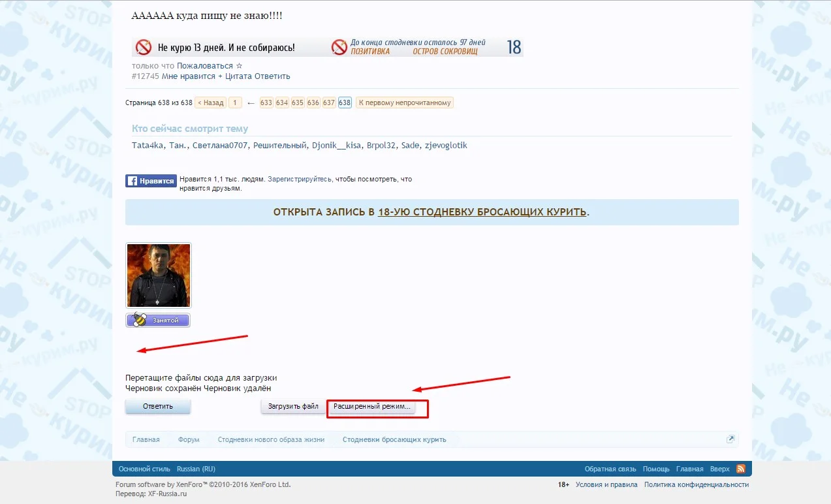Select Главная in the footer menu
Viewport: 831px width, 504px height.
690,469
